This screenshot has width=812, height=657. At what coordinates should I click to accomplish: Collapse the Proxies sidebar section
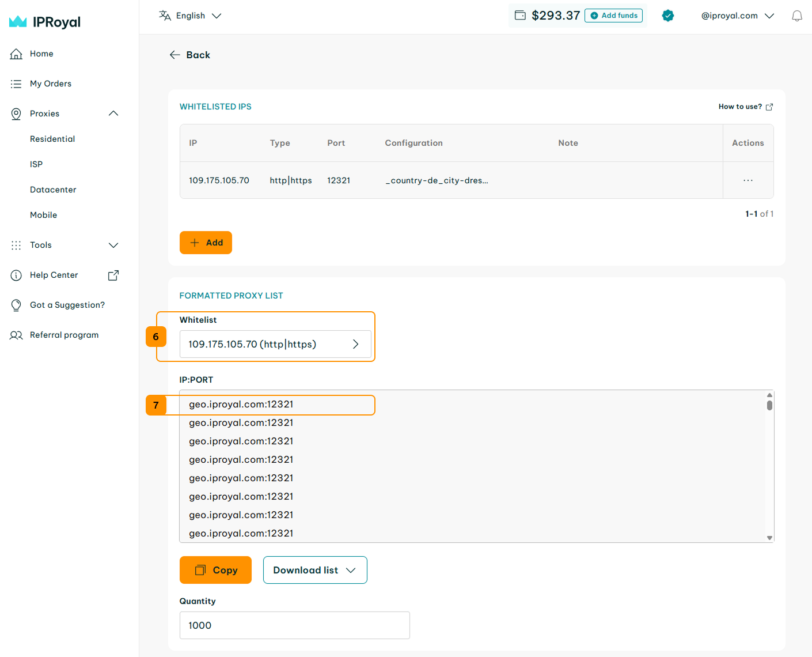pyautogui.click(x=113, y=114)
